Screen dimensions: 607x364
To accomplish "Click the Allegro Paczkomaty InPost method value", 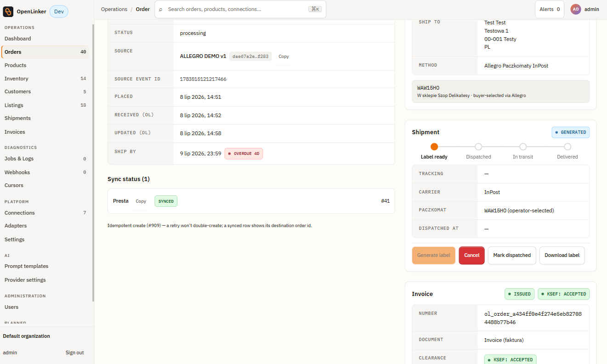I will click(516, 66).
